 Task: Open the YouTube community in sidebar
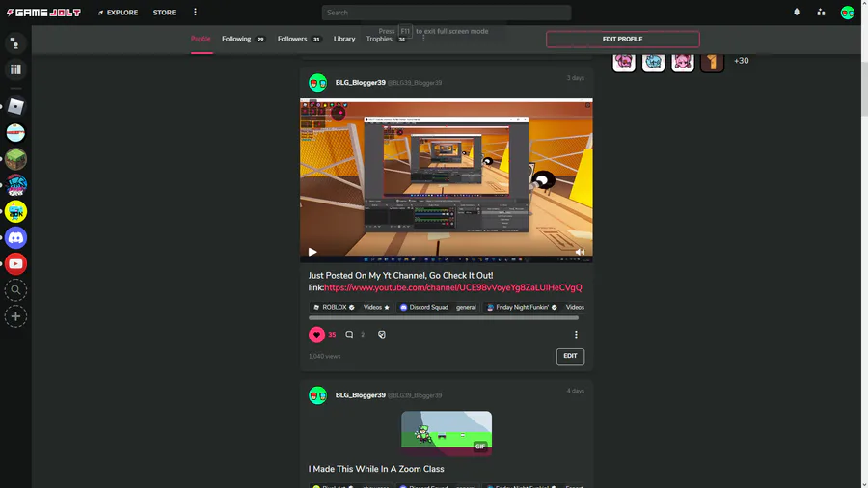coord(15,264)
